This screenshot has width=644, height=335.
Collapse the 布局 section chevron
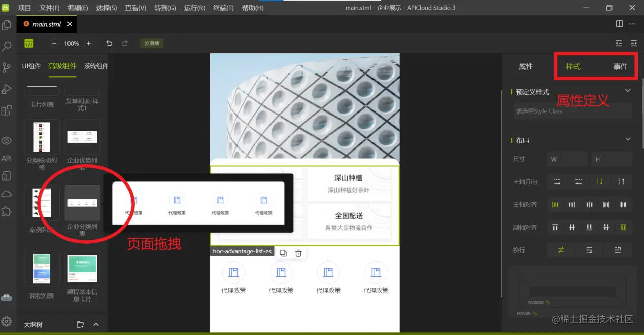pos(628,140)
